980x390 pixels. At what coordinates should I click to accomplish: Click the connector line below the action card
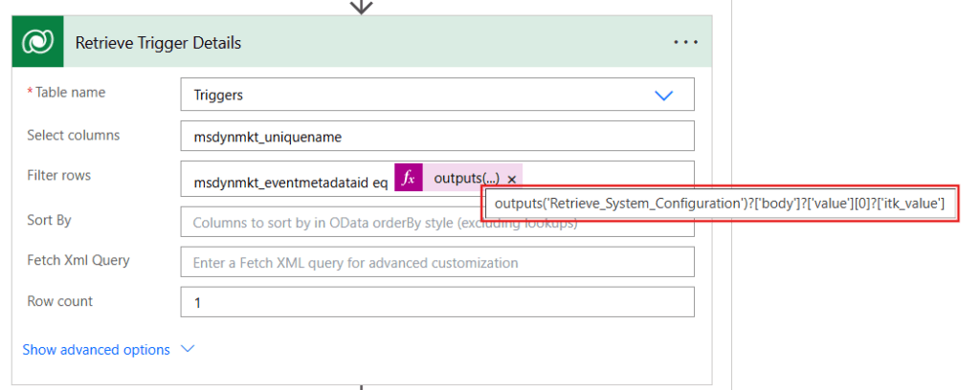pos(361,386)
